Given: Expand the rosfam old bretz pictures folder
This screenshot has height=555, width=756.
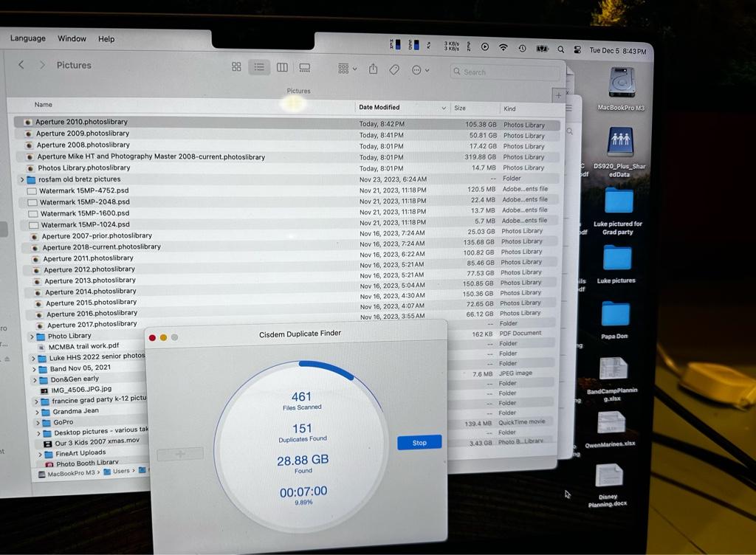Looking at the screenshot, I should 21,179.
